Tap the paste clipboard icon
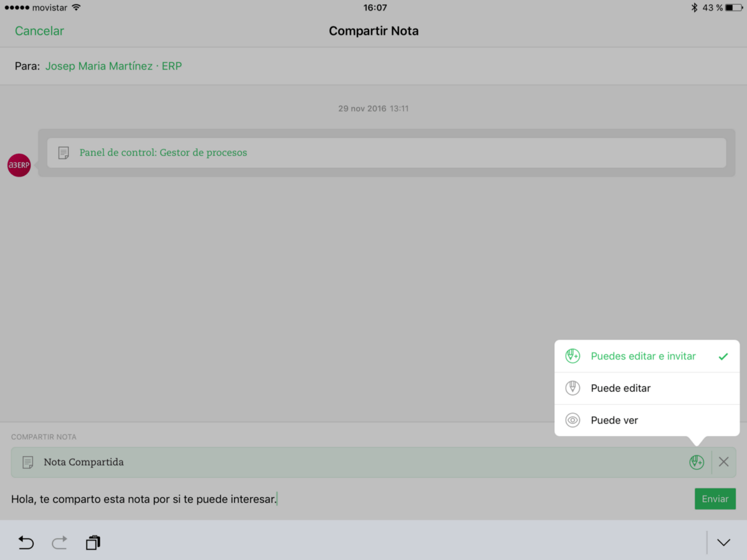 (93, 543)
